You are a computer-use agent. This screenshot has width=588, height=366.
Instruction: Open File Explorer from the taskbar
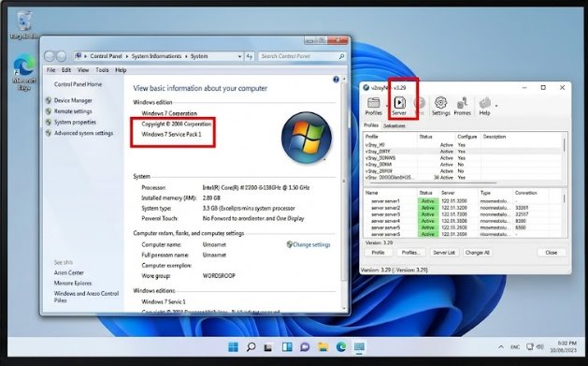[x=323, y=347]
